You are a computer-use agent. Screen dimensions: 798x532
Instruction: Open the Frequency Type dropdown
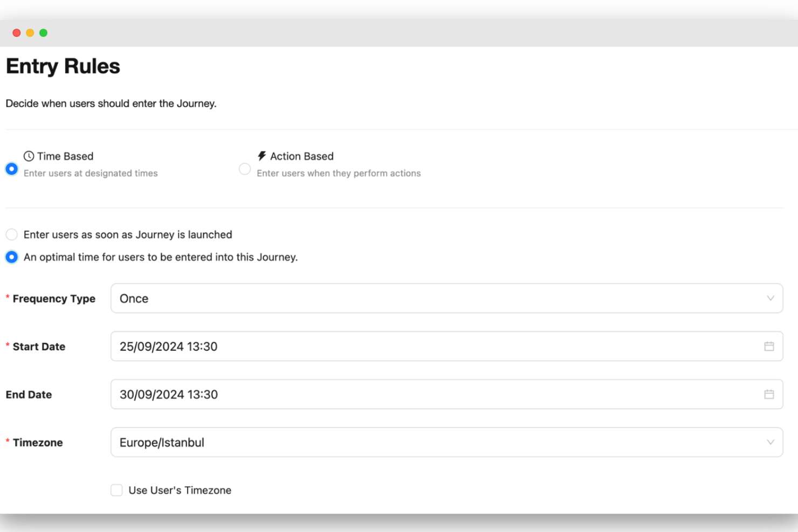448,298
